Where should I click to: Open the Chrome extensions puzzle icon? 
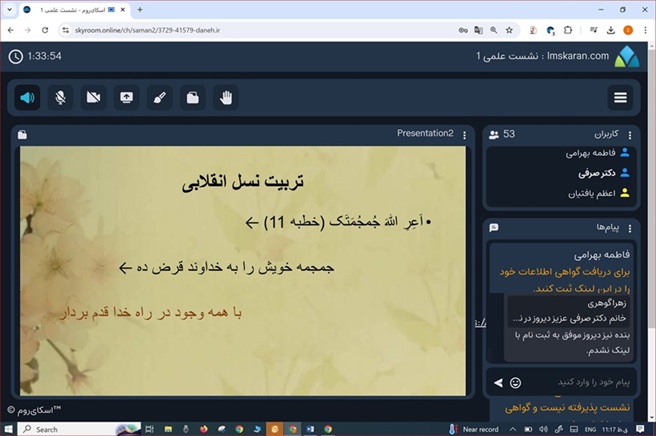click(568, 30)
